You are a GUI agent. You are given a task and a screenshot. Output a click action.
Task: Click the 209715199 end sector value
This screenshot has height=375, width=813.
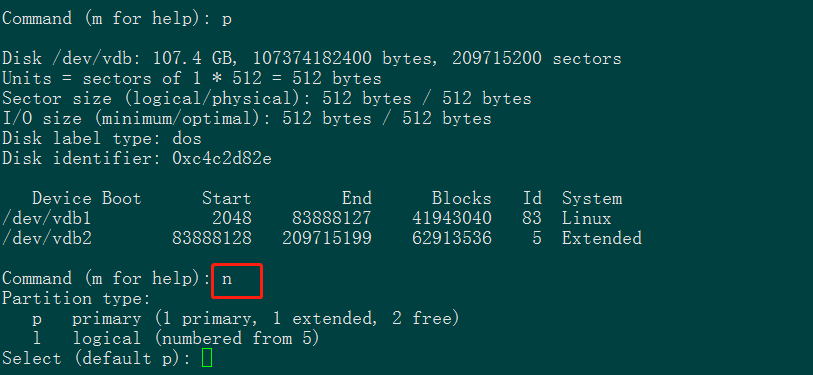pyautogui.click(x=327, y=238)
